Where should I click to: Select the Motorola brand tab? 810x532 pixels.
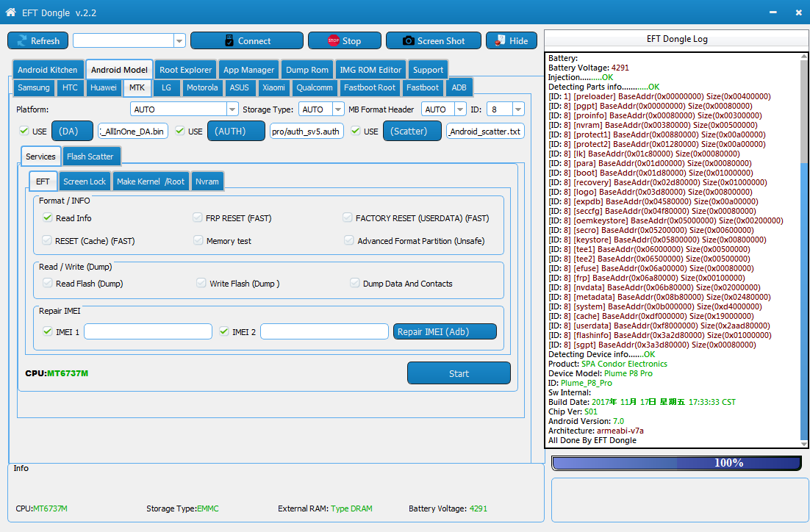coord(202,87)
